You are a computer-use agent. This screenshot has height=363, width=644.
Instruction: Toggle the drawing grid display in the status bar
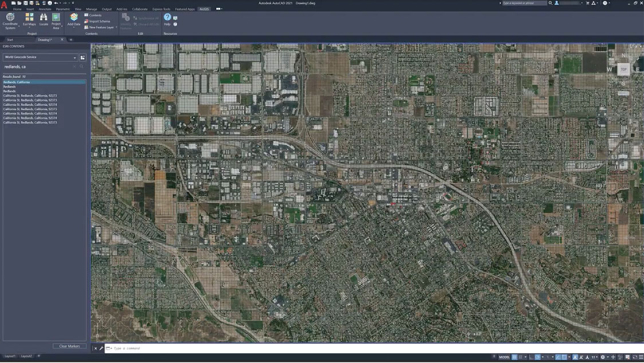click(515, 357)
